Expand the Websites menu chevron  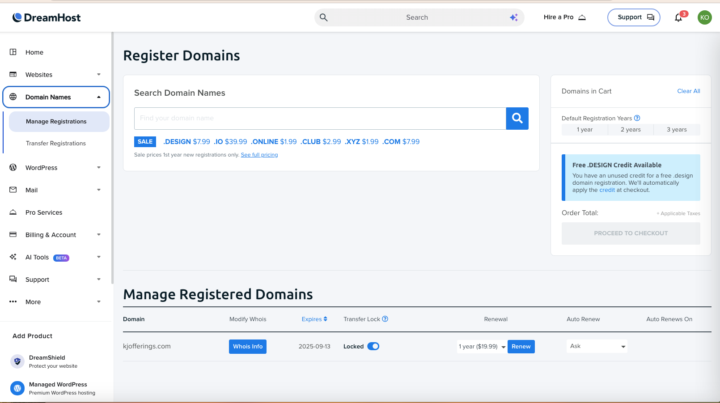tap(99, 74)
